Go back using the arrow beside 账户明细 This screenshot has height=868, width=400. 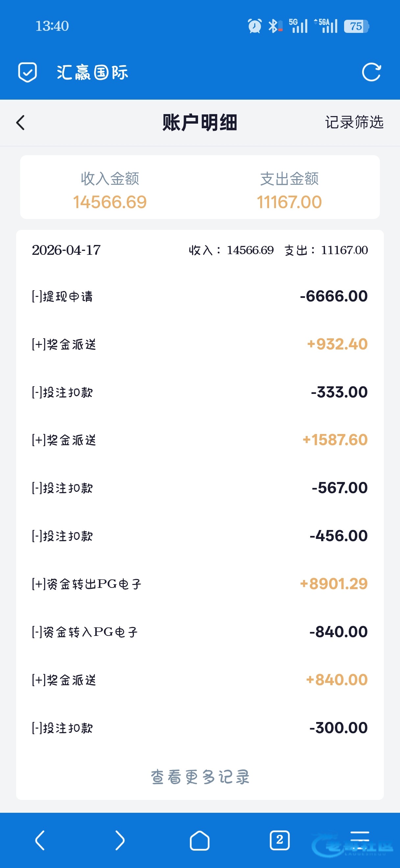[20, 123]
